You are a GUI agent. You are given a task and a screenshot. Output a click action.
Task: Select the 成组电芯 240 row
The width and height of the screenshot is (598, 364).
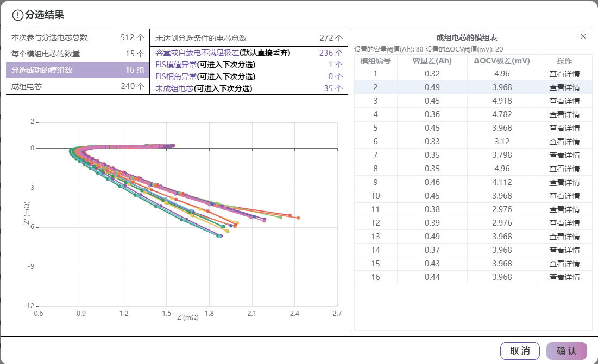tap(78, 86)
